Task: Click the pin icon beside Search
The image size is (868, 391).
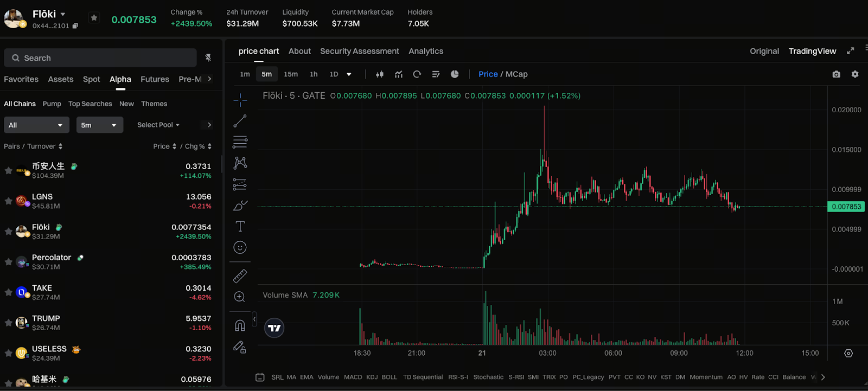Action: point(208,57)
